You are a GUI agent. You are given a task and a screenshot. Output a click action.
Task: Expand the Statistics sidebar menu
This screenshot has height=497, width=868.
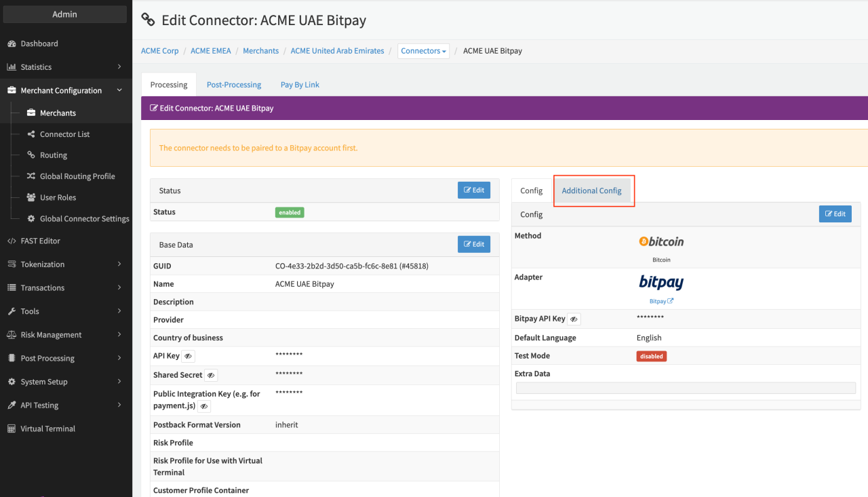64,67
